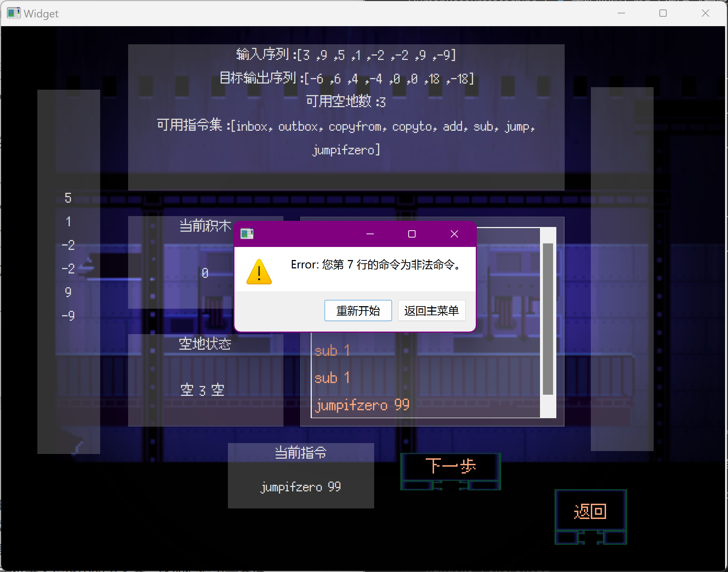The image size is (728, 572).
Task: Click the '空 3 空' slot status text
Action: coord(203,390)
